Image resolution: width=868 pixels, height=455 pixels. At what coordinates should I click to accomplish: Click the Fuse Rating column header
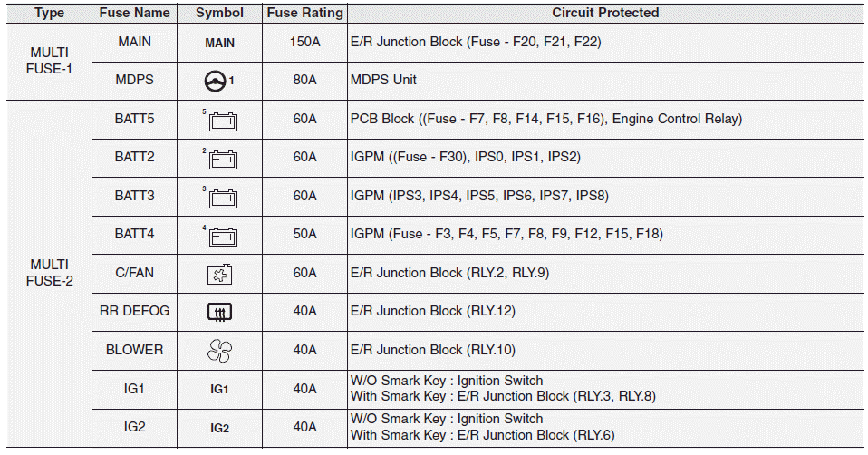pos(304,13)
